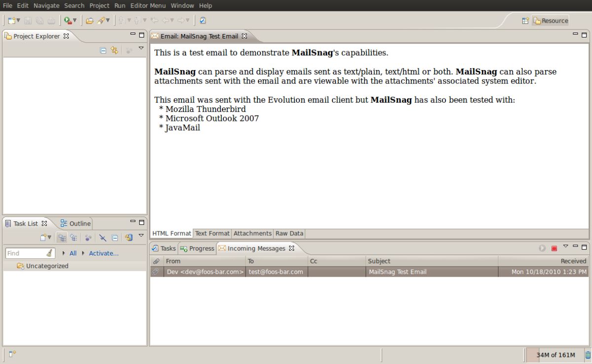Collapse All in Project Explorer
This screenshot has width=592, height=364.
pyautogui.click(x=103, y=50)
